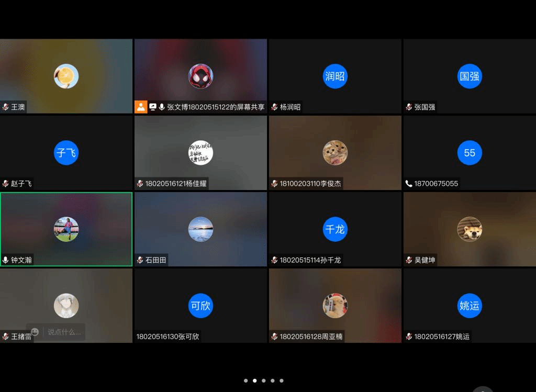Screen dimensions: 536x392
Task: Click the name label 18020516130张可欣
Action: (167, 337)
